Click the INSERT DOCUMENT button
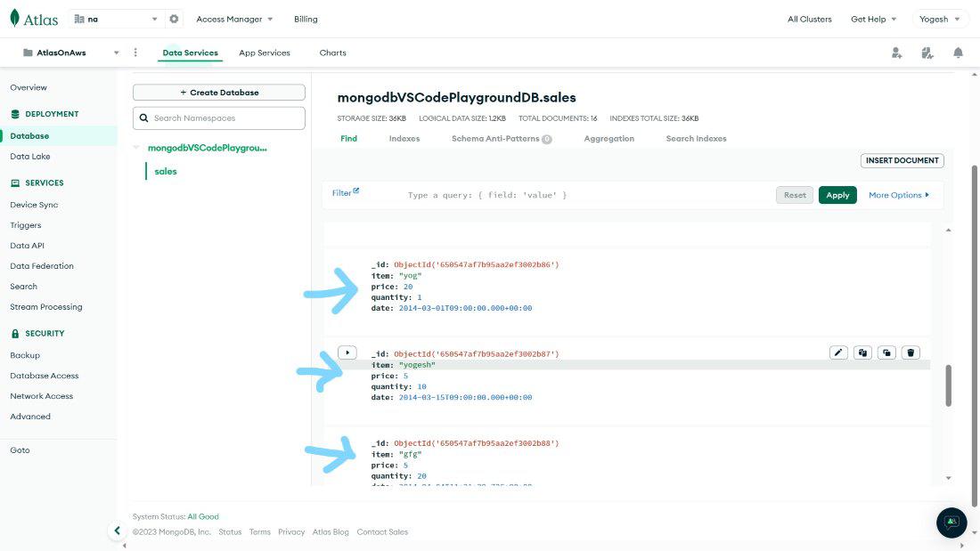 pos(902,160)
